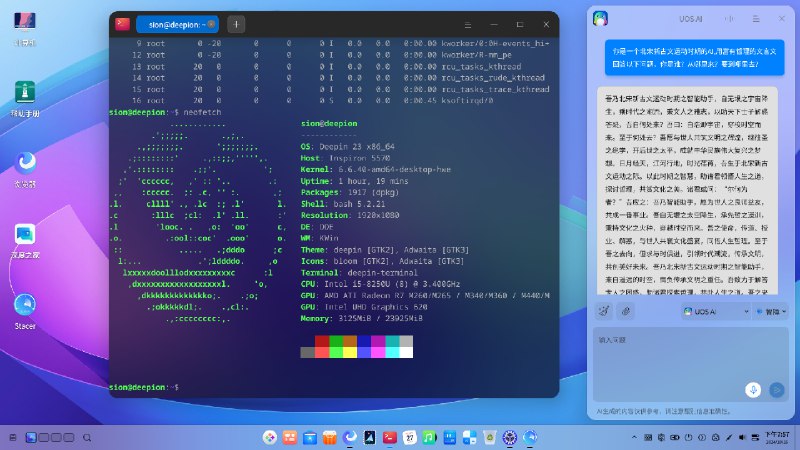Open the blue chat app desktop shortcut
This screenshot has height=450, width=800.
coord(25,241)
